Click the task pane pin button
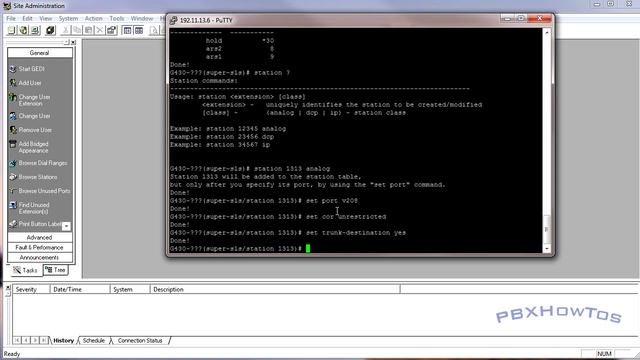The image size is (640, 360). [67, 42]
